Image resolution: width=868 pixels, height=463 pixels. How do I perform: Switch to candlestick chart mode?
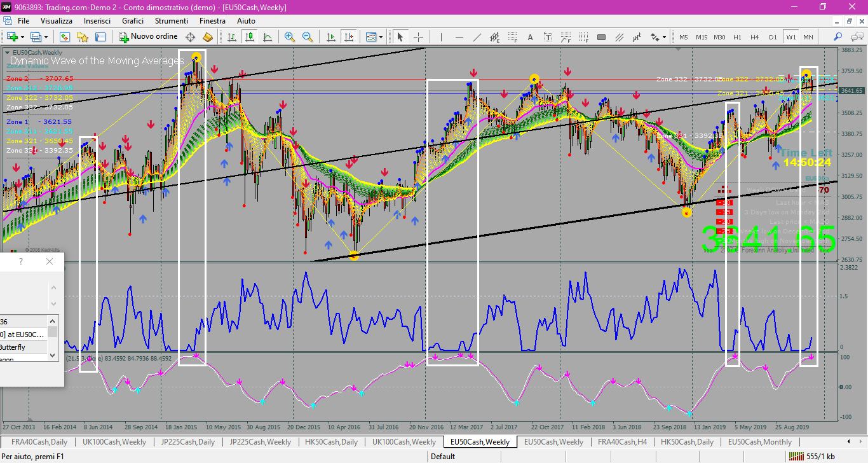point(250,37)
